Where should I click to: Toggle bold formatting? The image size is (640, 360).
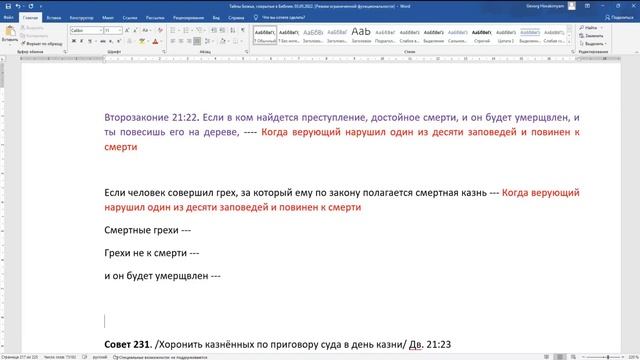point(74,41)
